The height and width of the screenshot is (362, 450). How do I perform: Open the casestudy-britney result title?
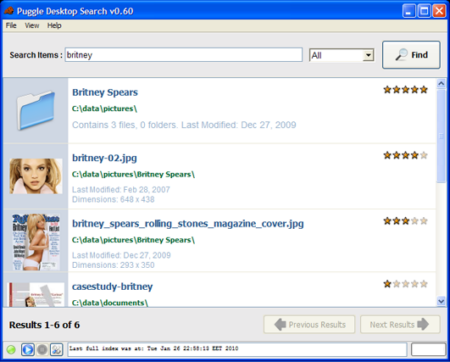tap(112, 287)
